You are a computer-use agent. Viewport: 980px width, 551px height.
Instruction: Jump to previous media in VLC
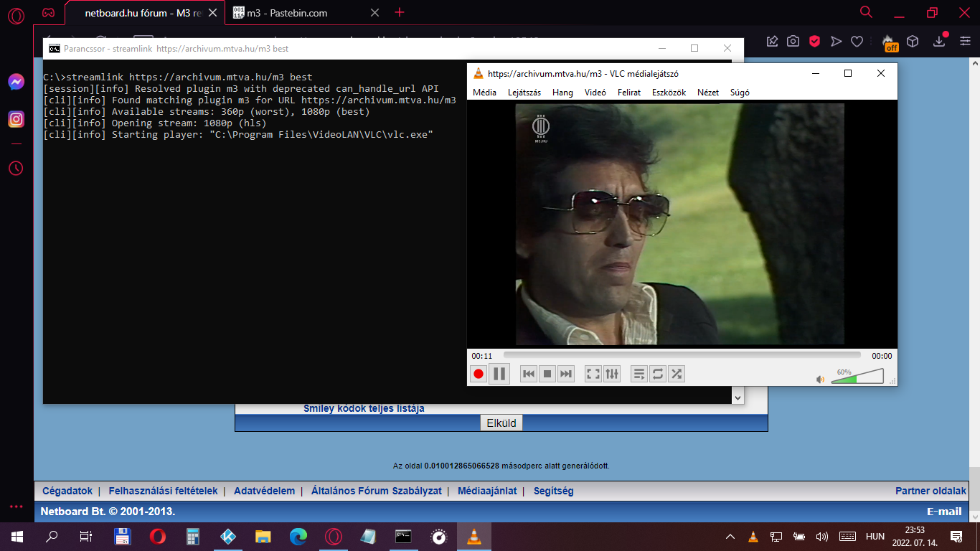[529, 374]
